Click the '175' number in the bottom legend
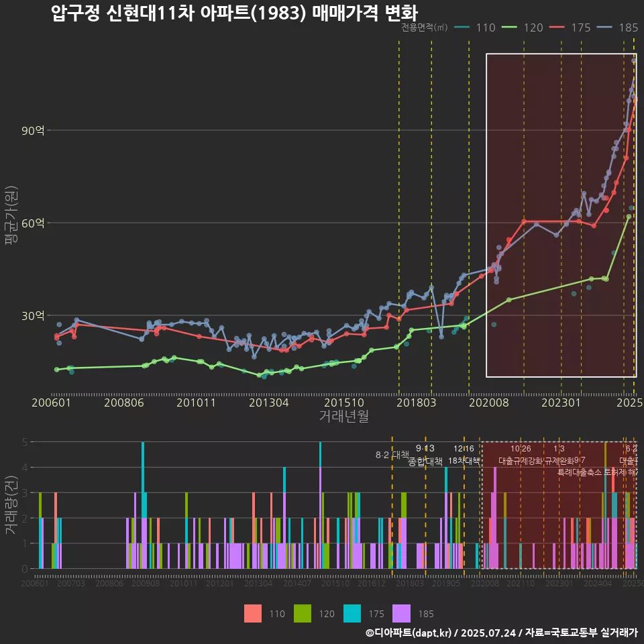Screen dimensions: 644x644 pos(376,614)
